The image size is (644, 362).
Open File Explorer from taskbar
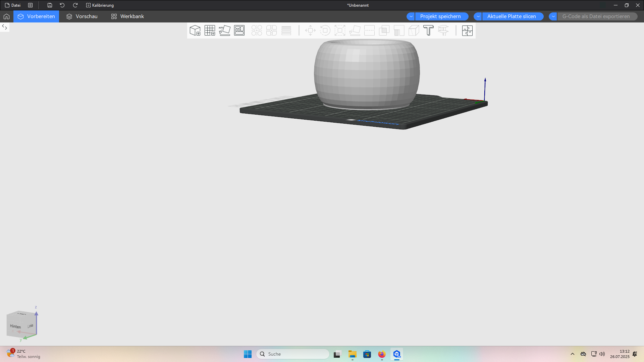pyautogui.click(x=352, y=354)
